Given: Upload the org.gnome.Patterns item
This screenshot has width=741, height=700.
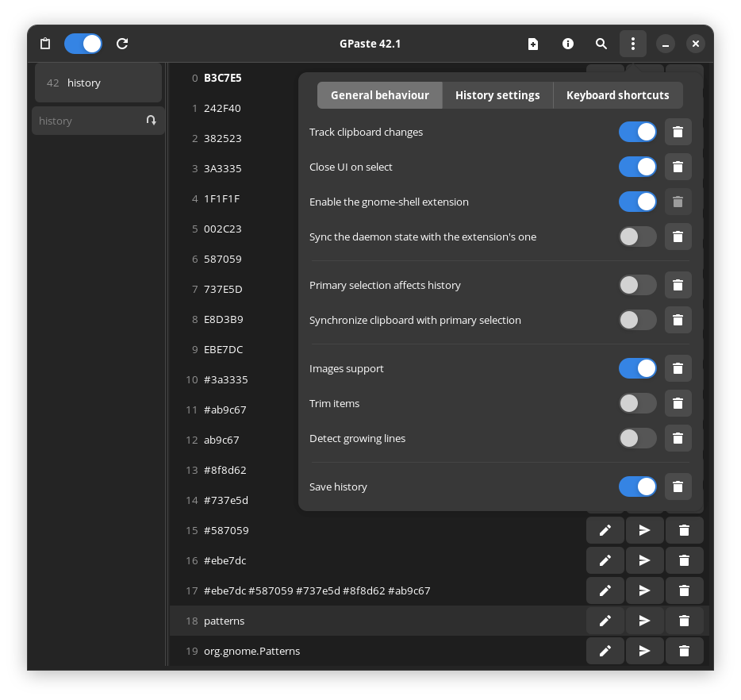Looking at the screenshot, I should point(644,652).
